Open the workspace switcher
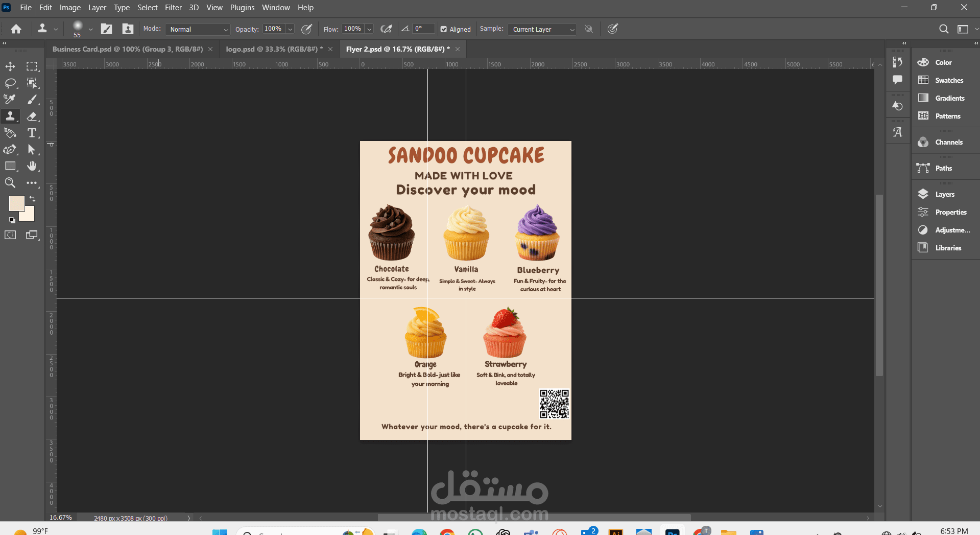 [963, 29]
